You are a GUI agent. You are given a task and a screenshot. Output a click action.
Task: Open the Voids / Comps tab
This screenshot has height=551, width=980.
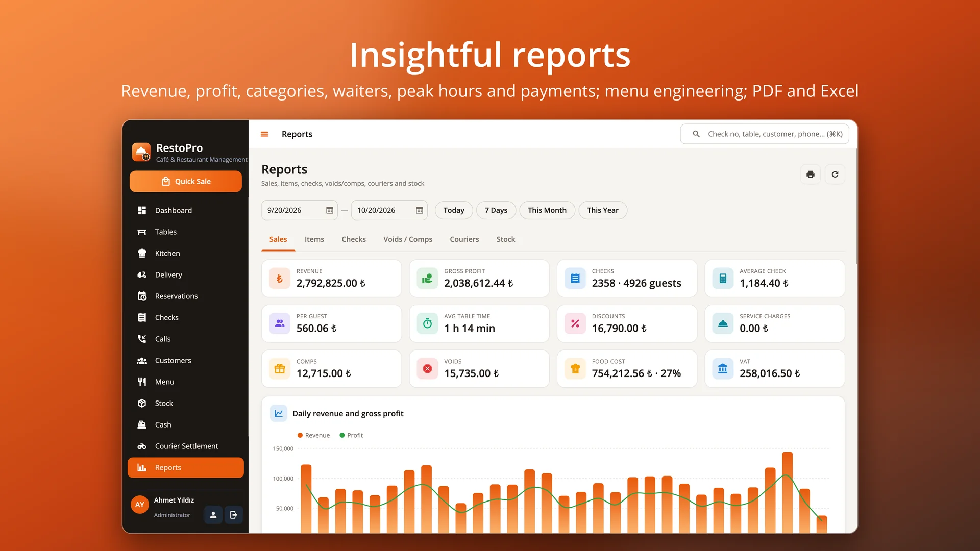[408, 239]
